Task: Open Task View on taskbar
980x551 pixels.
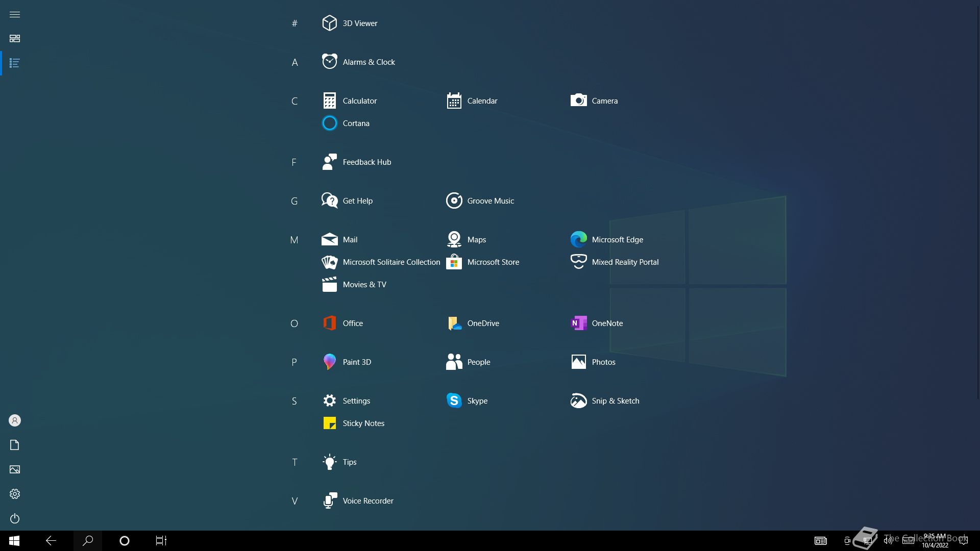Action: [161, 541]
